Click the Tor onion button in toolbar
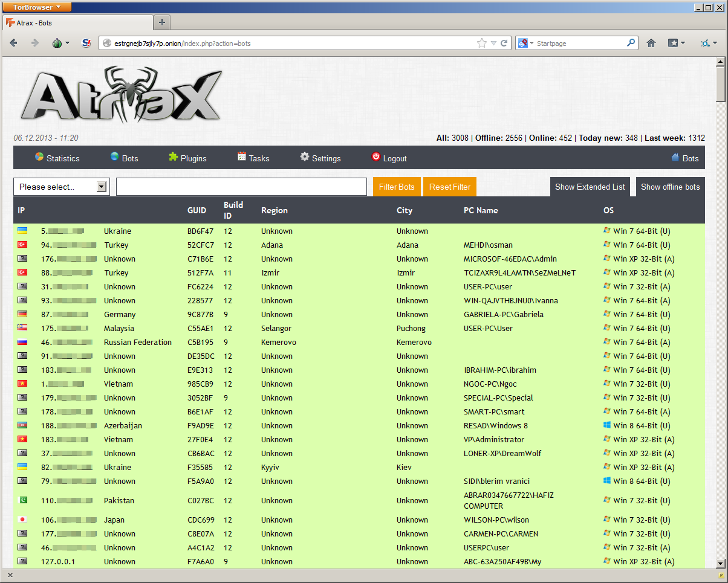The width and height of the screenshot is (728, 583). coord(57,43)
